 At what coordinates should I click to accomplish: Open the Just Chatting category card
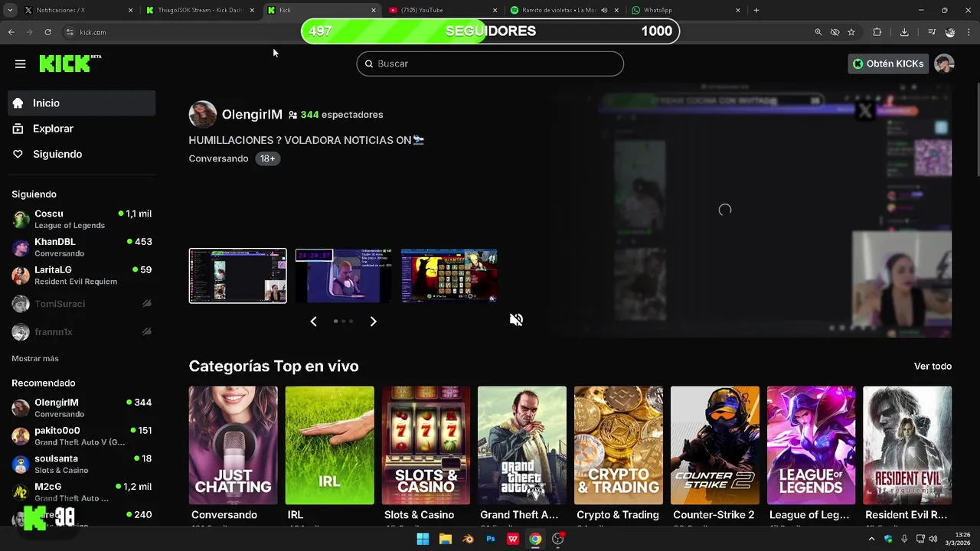pyautogui.click(x=233, y=445)
